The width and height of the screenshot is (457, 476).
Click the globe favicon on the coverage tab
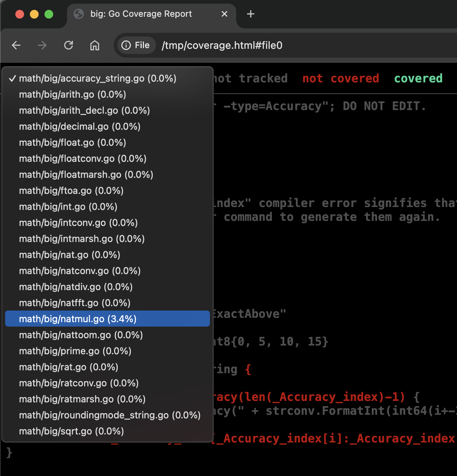point(79,14)
